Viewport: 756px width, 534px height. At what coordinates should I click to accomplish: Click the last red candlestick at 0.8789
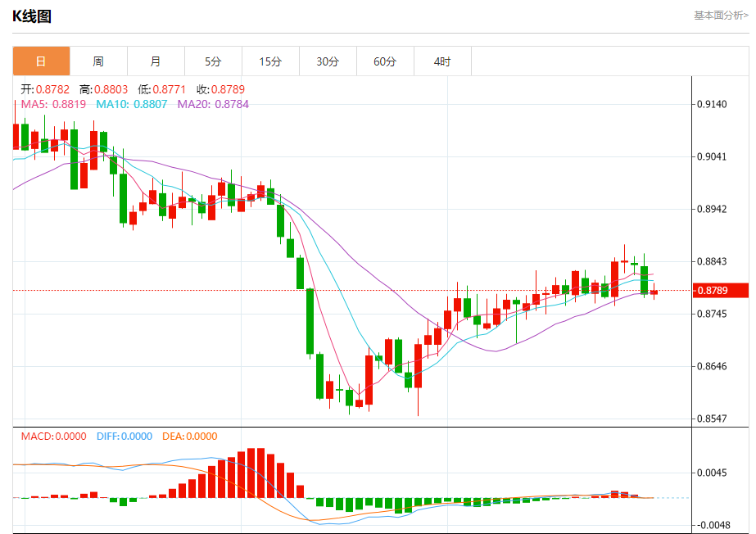pyautogui.click(x=654, y=292)
